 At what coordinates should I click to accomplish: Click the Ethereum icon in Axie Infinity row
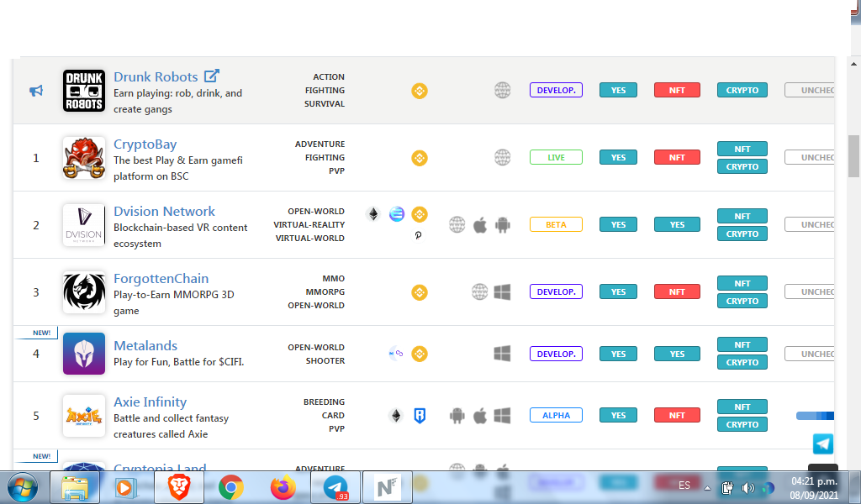[396, 416]
